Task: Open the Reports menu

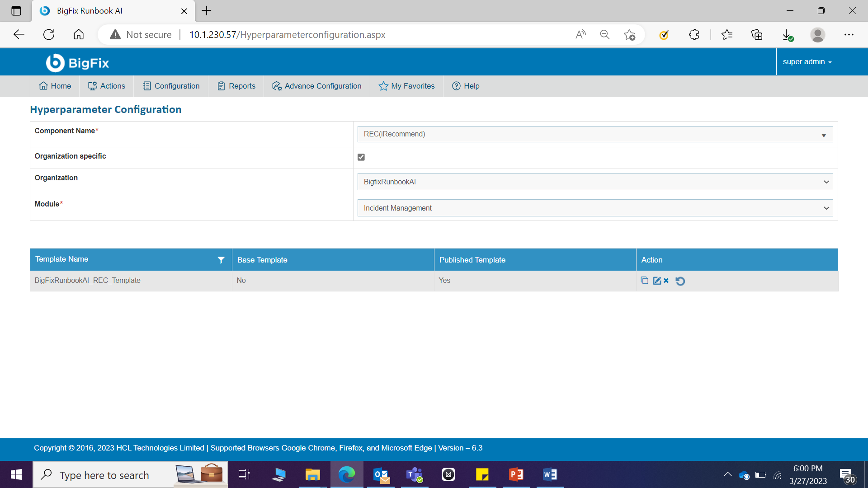Action: pos(236,86)
